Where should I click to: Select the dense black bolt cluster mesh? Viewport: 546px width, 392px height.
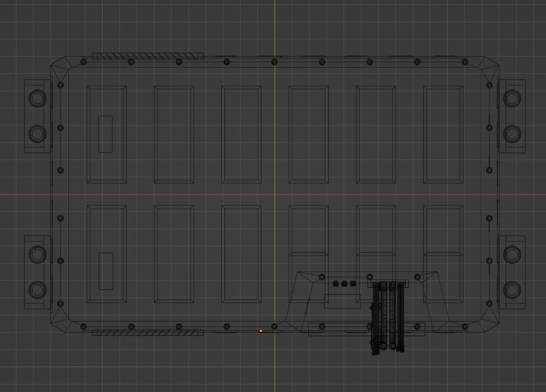click(388, 318)
